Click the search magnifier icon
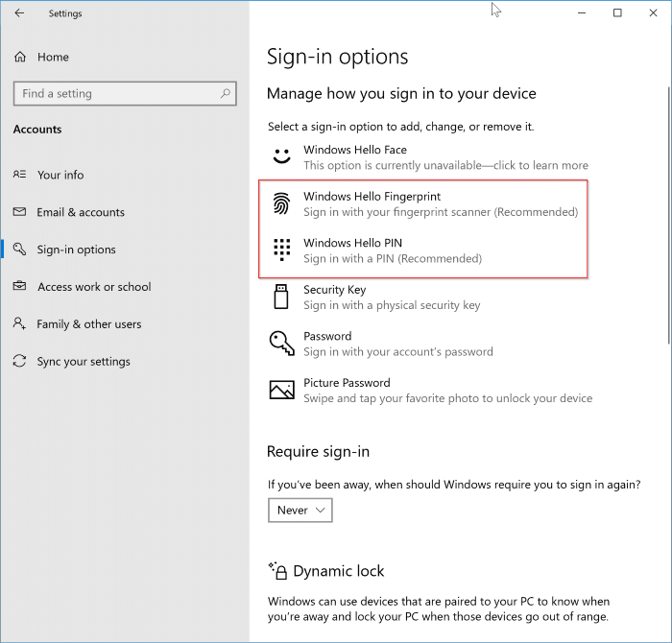672x643 pixels. tap(226, 93)
